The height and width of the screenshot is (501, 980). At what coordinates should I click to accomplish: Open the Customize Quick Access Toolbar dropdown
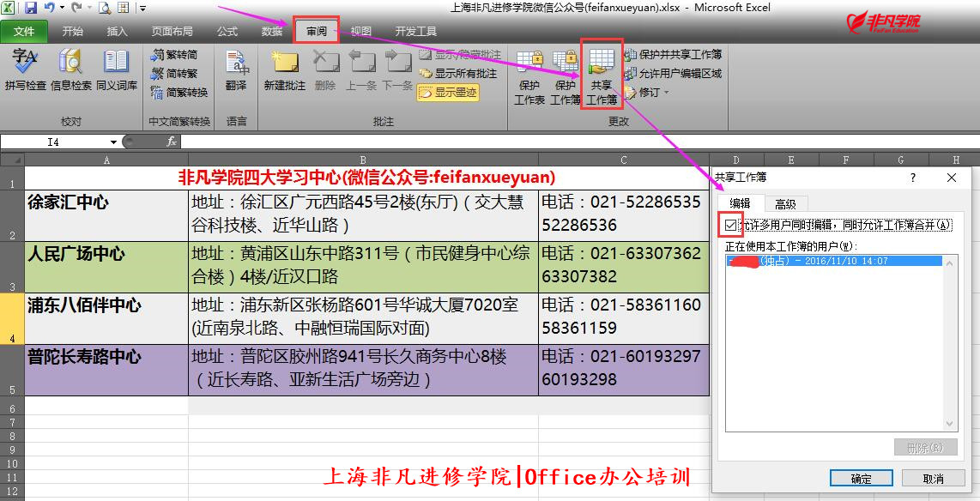point(143,9)
